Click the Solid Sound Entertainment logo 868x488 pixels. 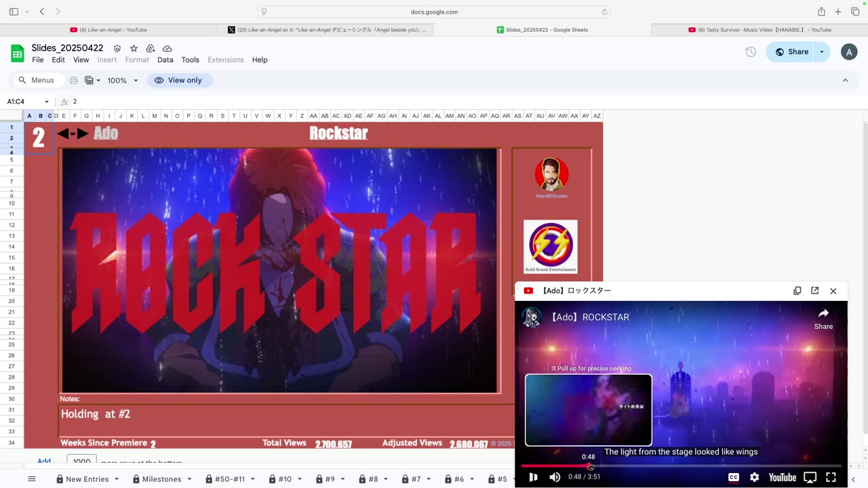[x=551, y=247]
